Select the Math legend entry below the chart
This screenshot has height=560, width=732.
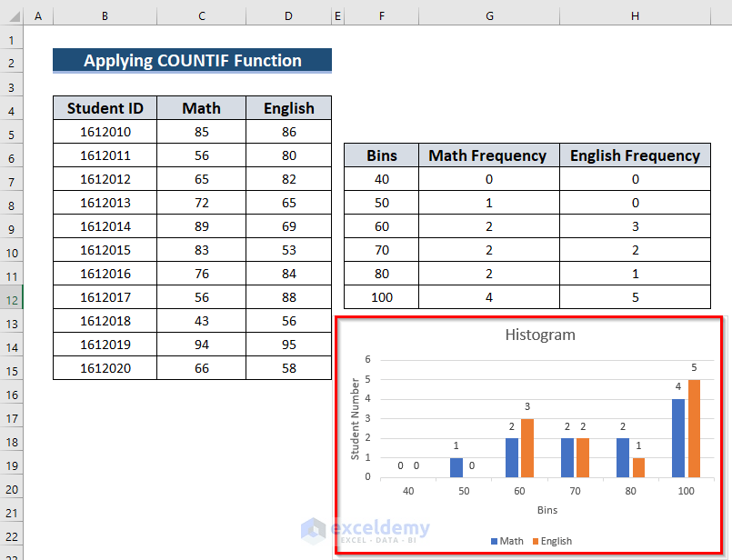(511, 540)
